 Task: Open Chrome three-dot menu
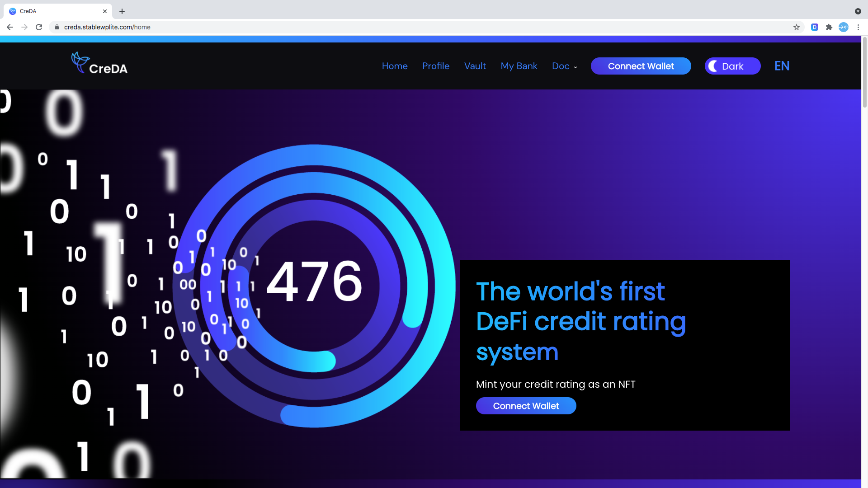tap(858, 27)
